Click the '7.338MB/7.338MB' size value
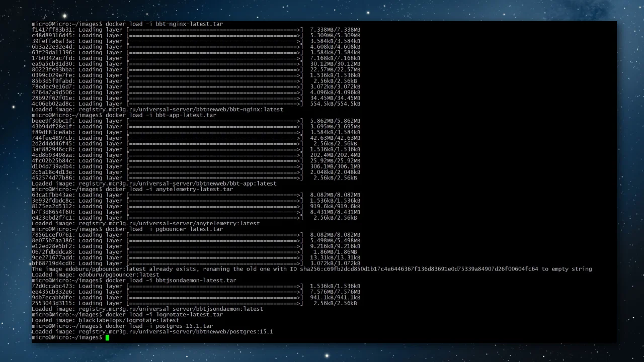The height and width of the screenshot is (362, 644). pyautogui.click(x=335, y=30)
